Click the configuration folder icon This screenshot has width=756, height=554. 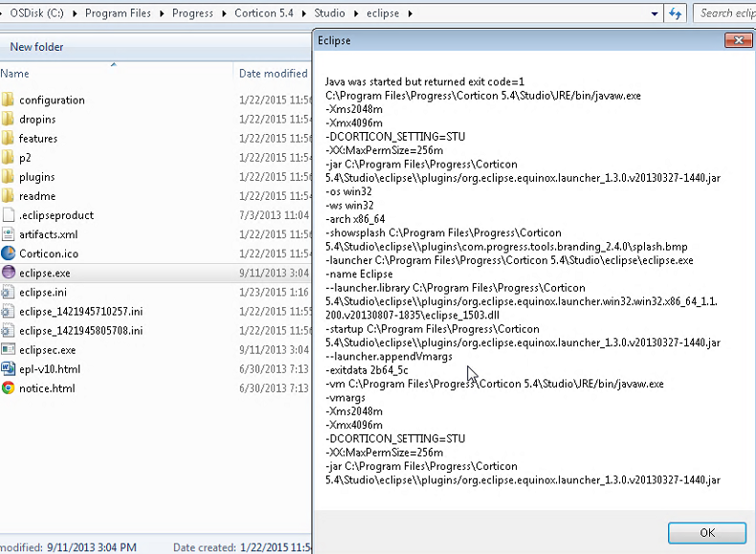[x=8, y=100]
